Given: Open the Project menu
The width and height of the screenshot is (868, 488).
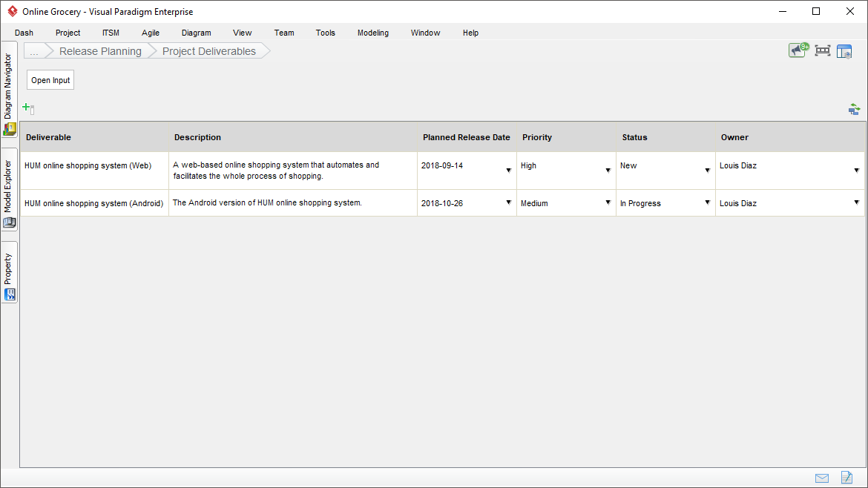Looking at the screenshot, I should pyautogui.click(x=68, y=33).
